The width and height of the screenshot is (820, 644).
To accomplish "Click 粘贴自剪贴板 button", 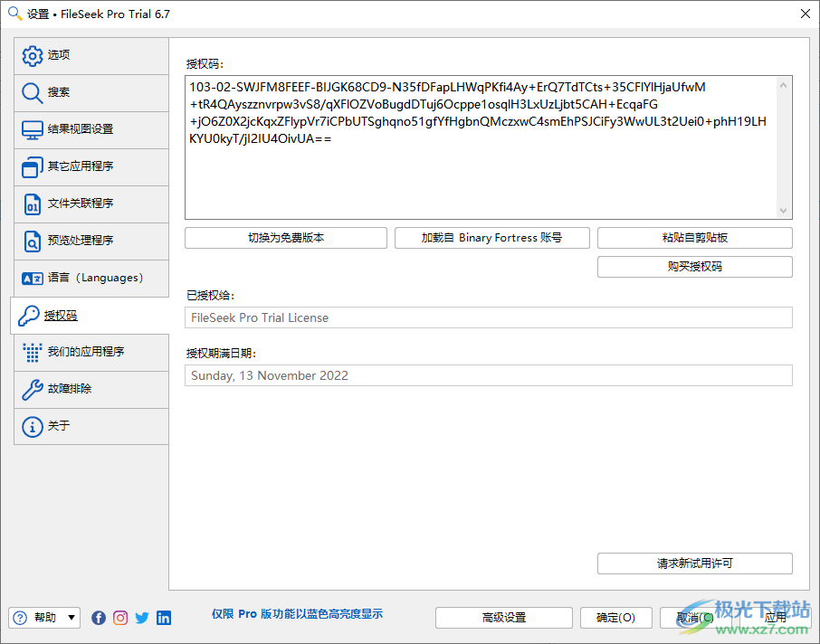I will [x=695, y=238].
